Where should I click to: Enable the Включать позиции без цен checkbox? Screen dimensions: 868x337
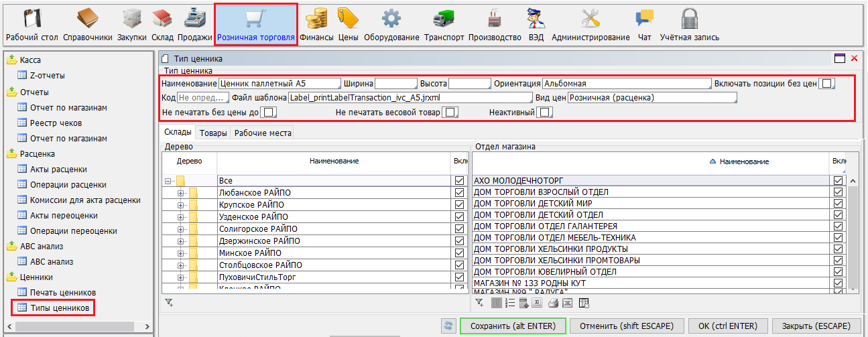tap(827, 84)
